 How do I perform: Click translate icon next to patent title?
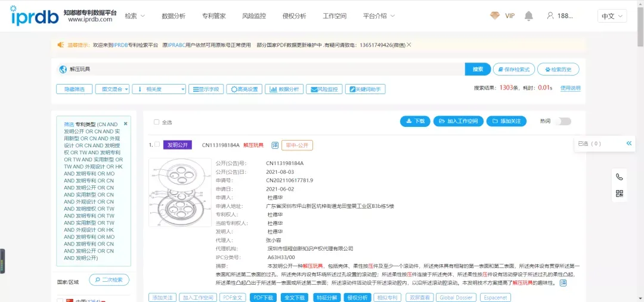click(x=275, y=145)
